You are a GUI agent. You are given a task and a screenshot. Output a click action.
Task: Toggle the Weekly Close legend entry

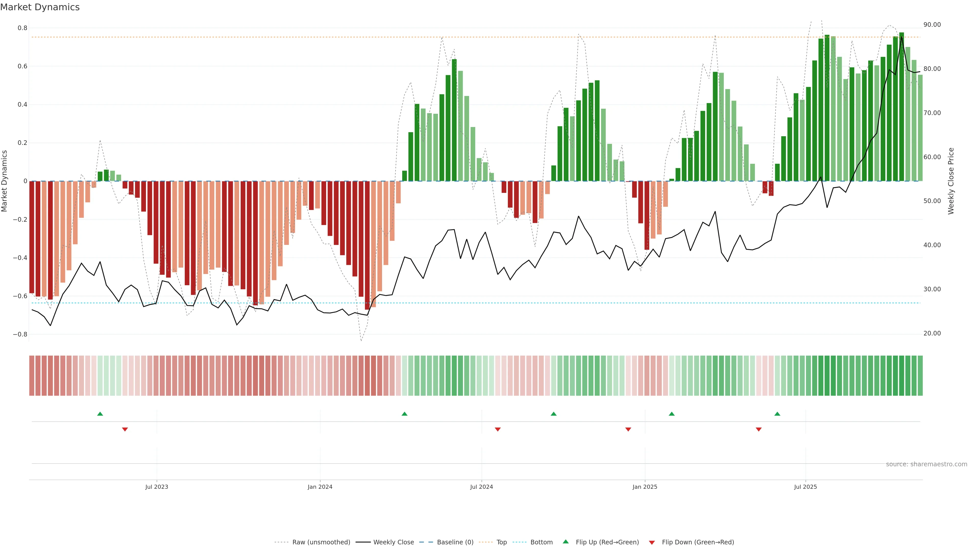point(393,542)
